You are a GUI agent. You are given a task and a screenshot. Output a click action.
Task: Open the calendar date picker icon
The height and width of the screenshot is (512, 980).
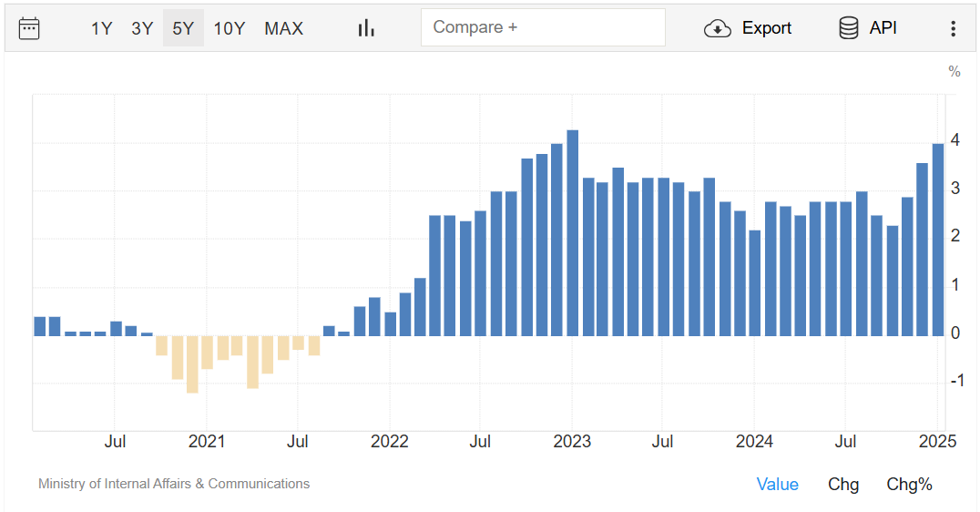29,28
